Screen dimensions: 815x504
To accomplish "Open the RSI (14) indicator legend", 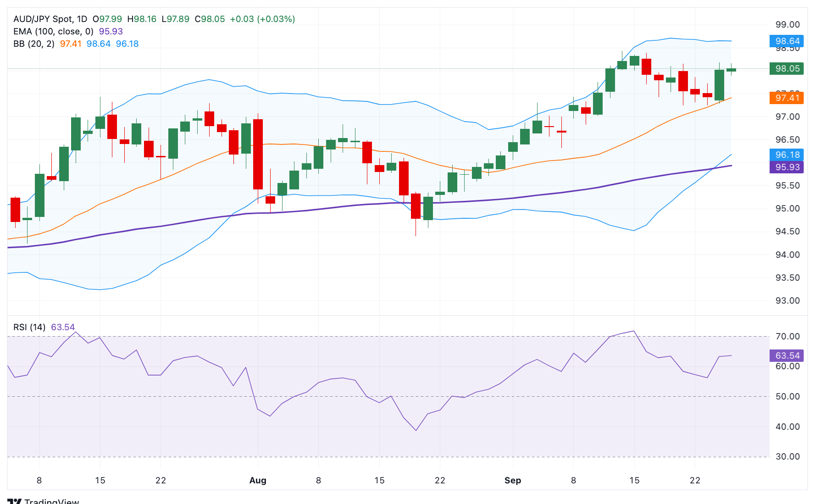I will 29,327.
